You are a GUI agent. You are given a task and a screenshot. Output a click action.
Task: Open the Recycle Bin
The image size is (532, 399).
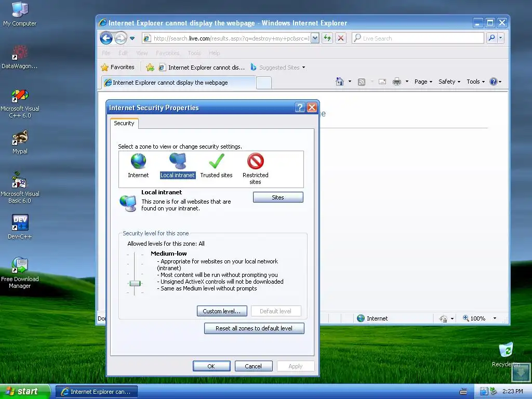click(506, 354)
